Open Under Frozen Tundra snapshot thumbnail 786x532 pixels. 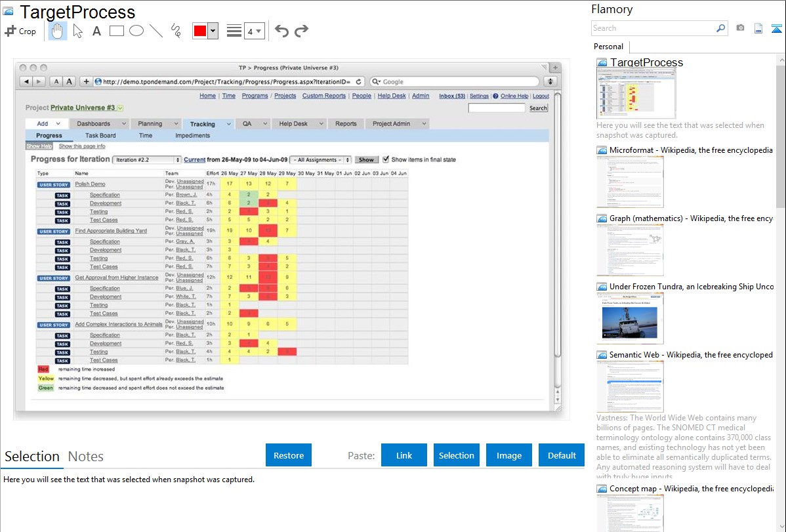[630, 318]
